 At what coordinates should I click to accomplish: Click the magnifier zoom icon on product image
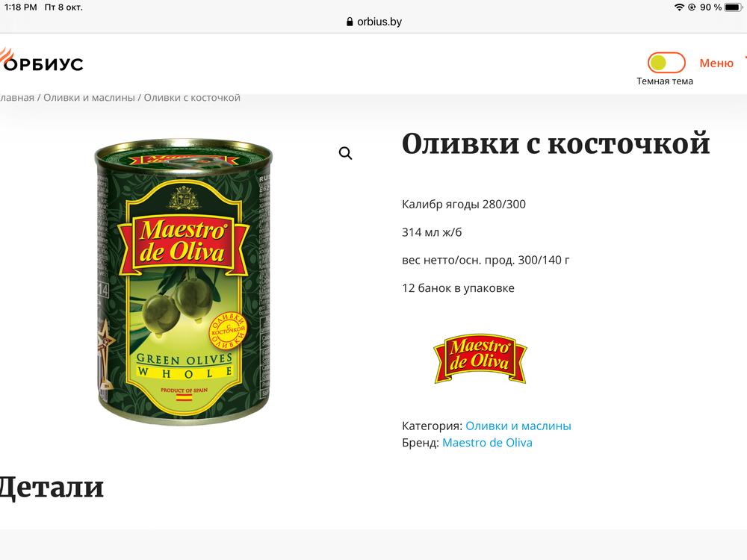pyautogui.click(x=345, y=153)
